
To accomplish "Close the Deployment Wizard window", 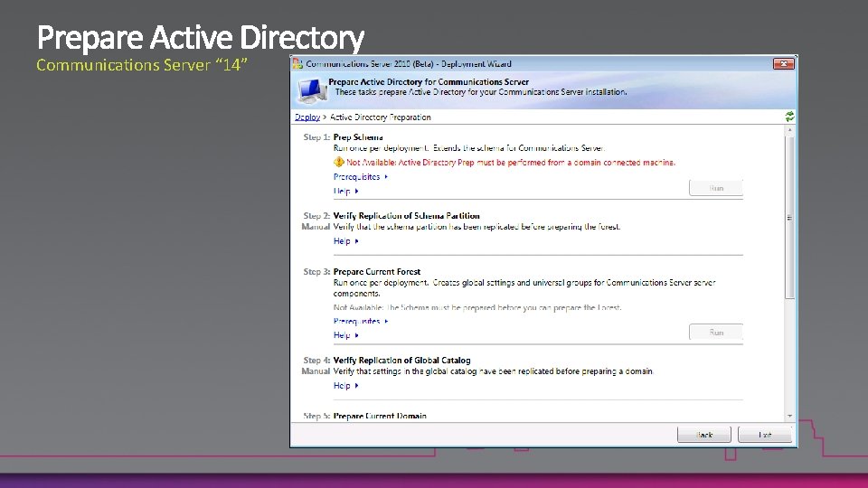I will (783, 64).
